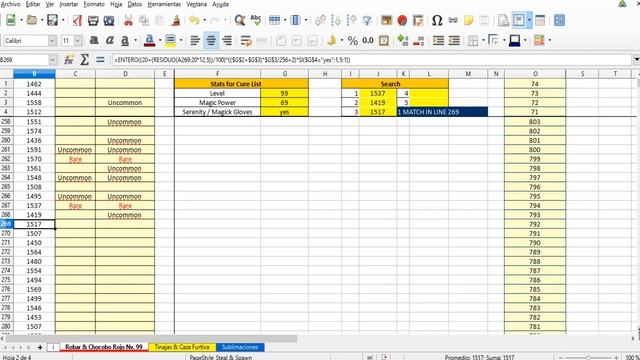The width and height of the screenshot is (640, 360).
Task: Click the Split window icon
Action: tap(540, 20)
